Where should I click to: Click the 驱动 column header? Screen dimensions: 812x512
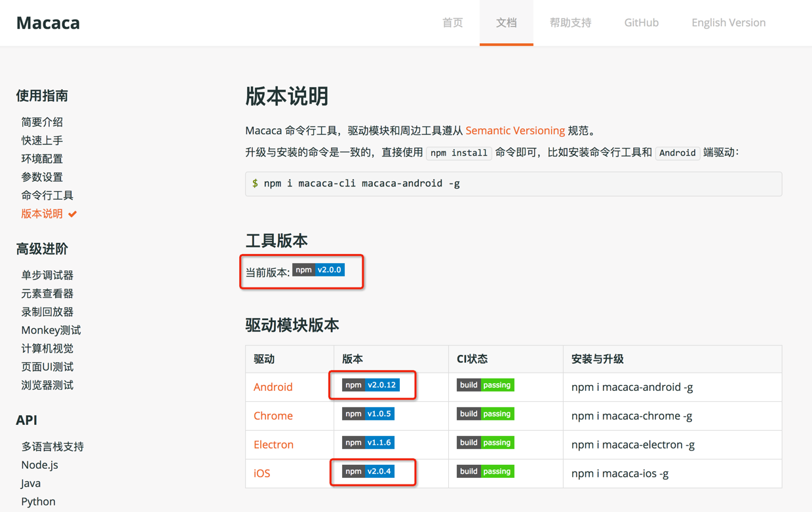coord(264,359)
